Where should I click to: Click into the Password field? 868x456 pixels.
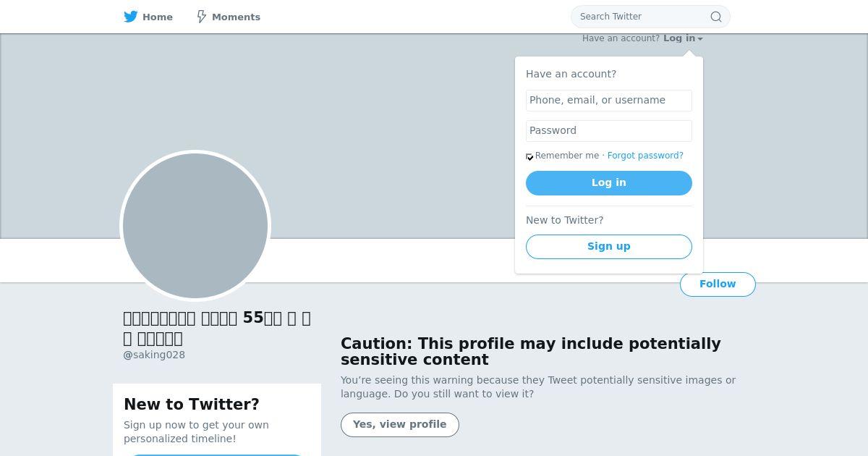click(x=608, y=130)
